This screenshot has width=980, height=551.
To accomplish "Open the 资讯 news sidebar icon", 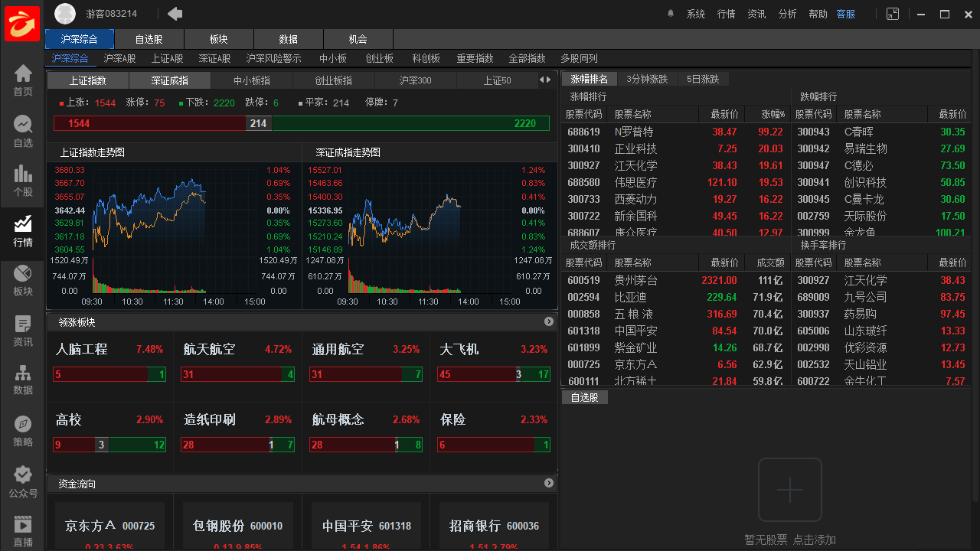I will coord(22,328).
